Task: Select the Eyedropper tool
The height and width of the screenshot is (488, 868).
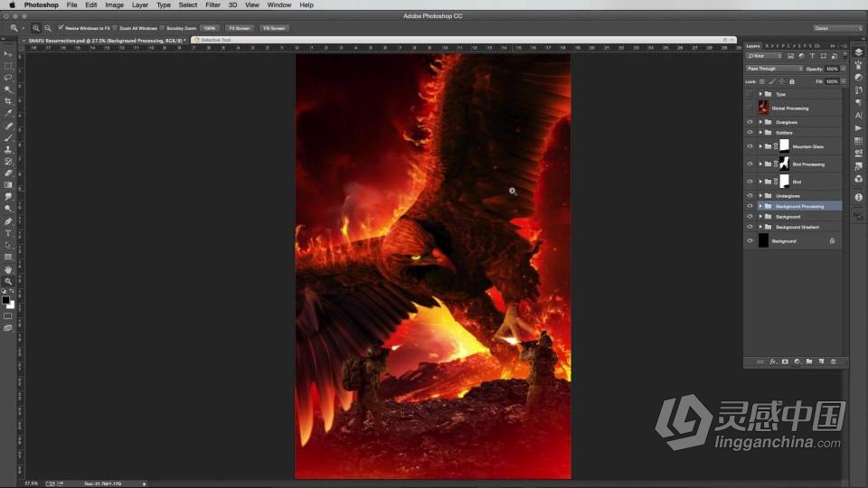Action: click(8, 113)
